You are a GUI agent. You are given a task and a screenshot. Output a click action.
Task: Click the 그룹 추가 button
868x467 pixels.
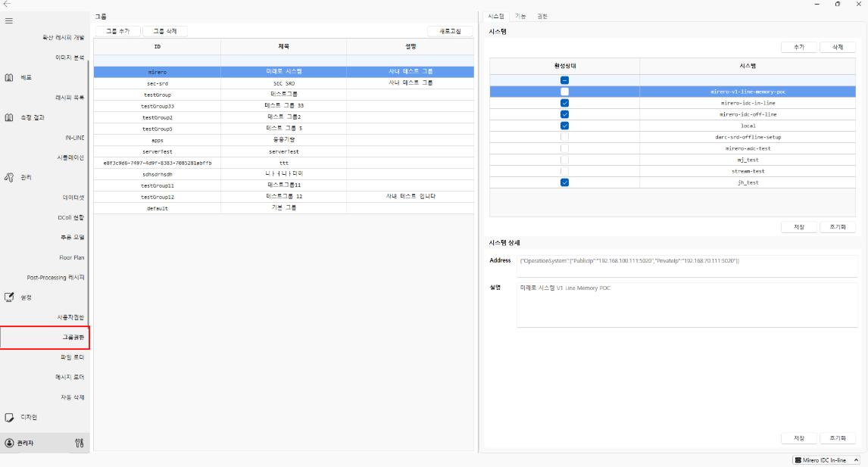[117, 30]
